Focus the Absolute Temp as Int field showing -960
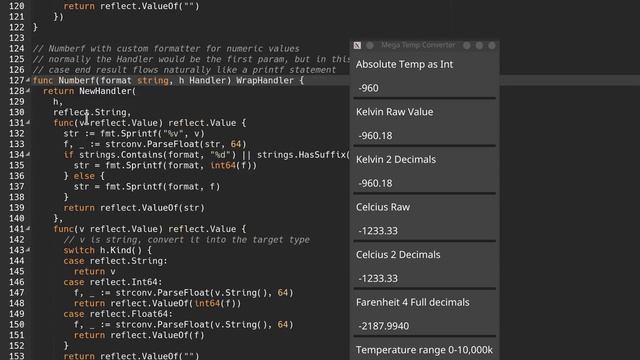Screen dimensions: 640x360 click(x=424, y=88)
